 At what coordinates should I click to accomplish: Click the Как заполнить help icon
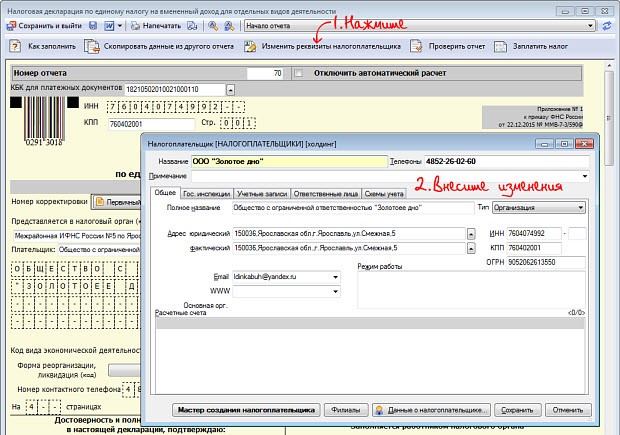pos(15,46)
